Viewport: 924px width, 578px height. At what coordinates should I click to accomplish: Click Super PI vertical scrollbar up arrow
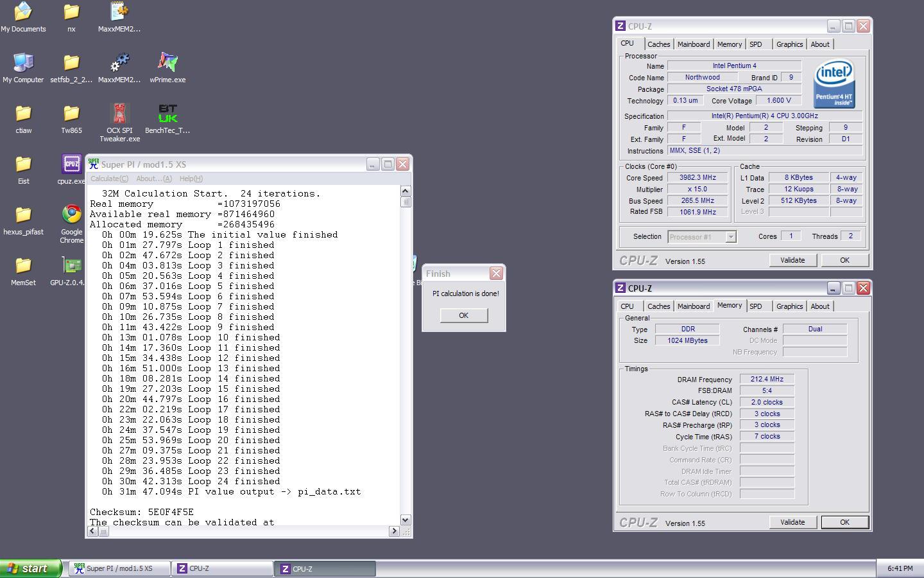pos(405,191)
